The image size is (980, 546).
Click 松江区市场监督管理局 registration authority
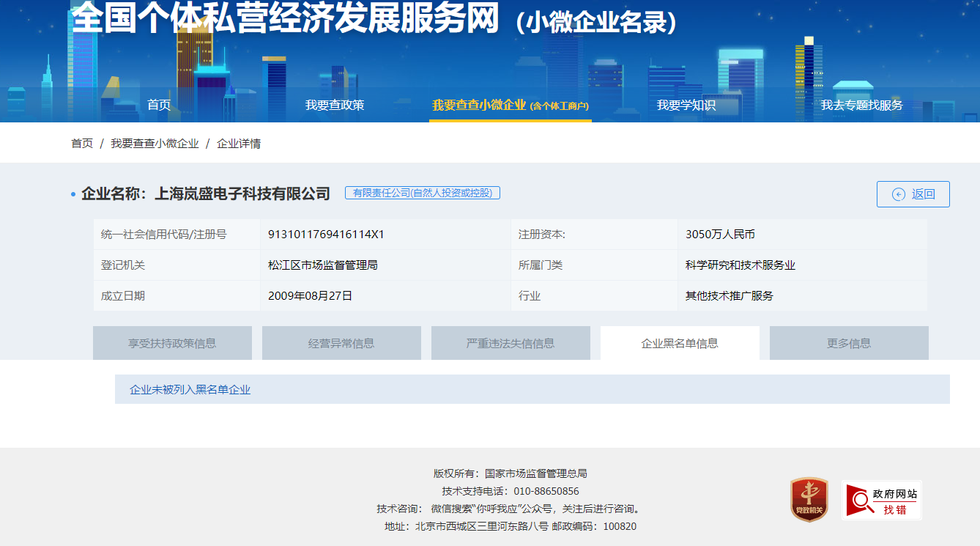click(x=323, y=265)
